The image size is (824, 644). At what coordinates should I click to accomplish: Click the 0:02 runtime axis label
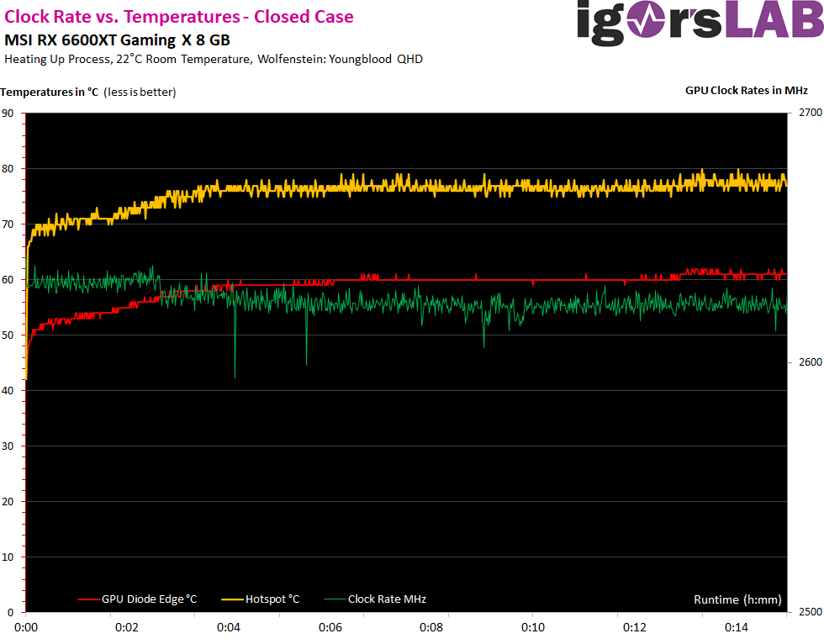(127, 628)
